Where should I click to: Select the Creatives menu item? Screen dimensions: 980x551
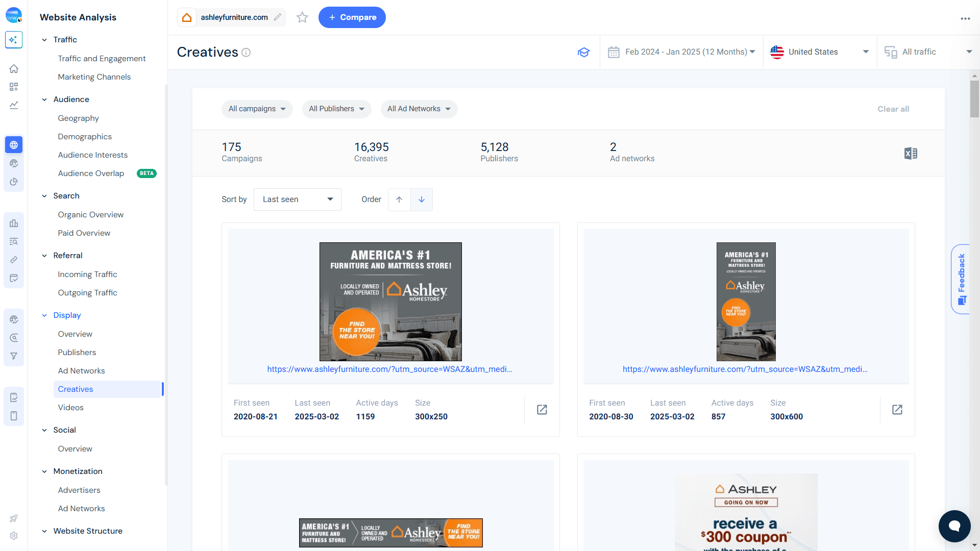108,389
